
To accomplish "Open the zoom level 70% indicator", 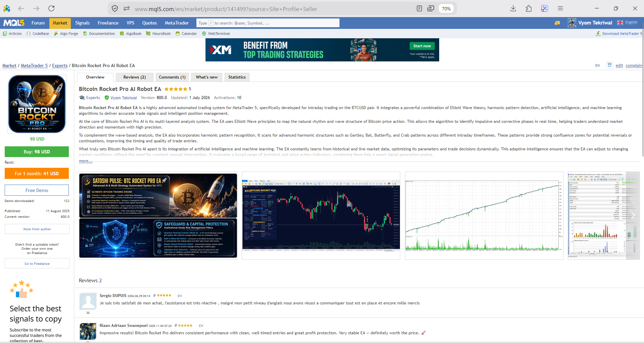I will 446,9.
